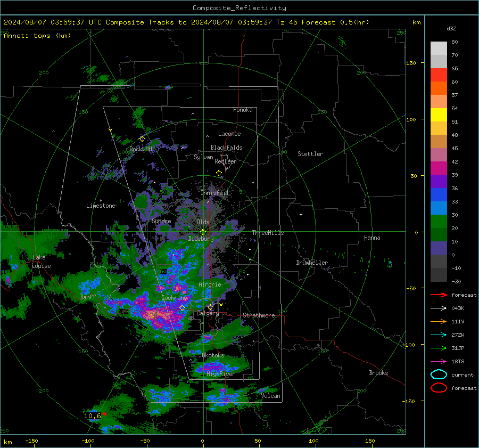The image size is (479, 448).
Task: Click the white plus marker west of Hanna
Action: coord(301,214)
